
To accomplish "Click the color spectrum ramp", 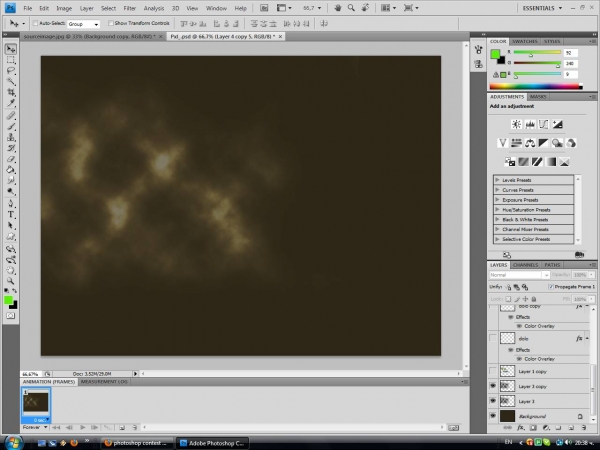I will 536,86.
